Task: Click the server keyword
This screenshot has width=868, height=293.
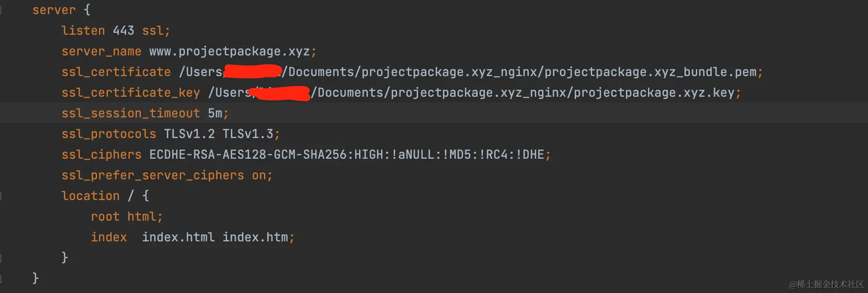Action: pos(53,10)
